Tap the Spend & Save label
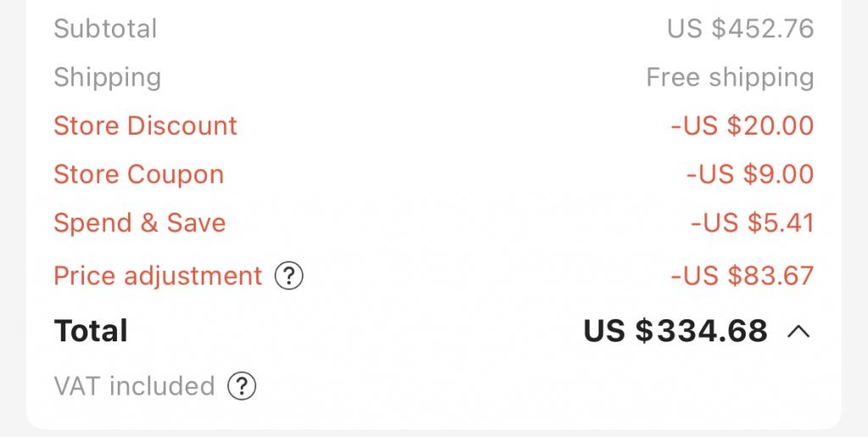The image size is (868, 437). coord(139,223)
